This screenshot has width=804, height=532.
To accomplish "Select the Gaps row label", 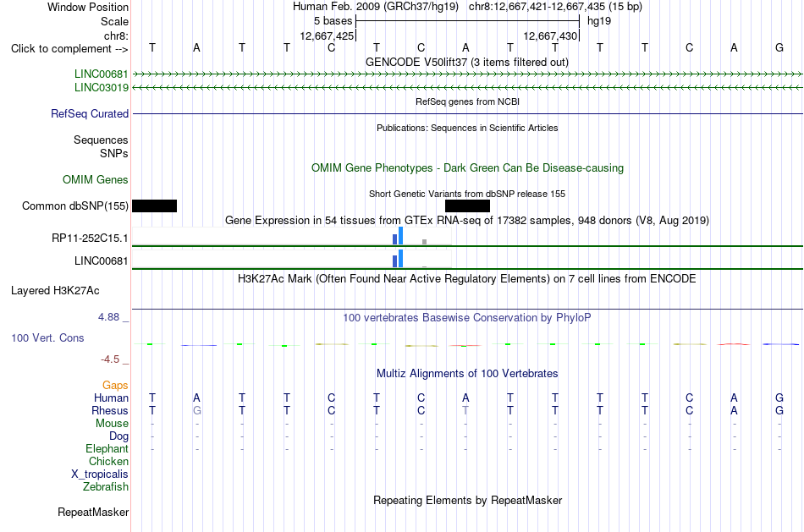I will 115,386.
